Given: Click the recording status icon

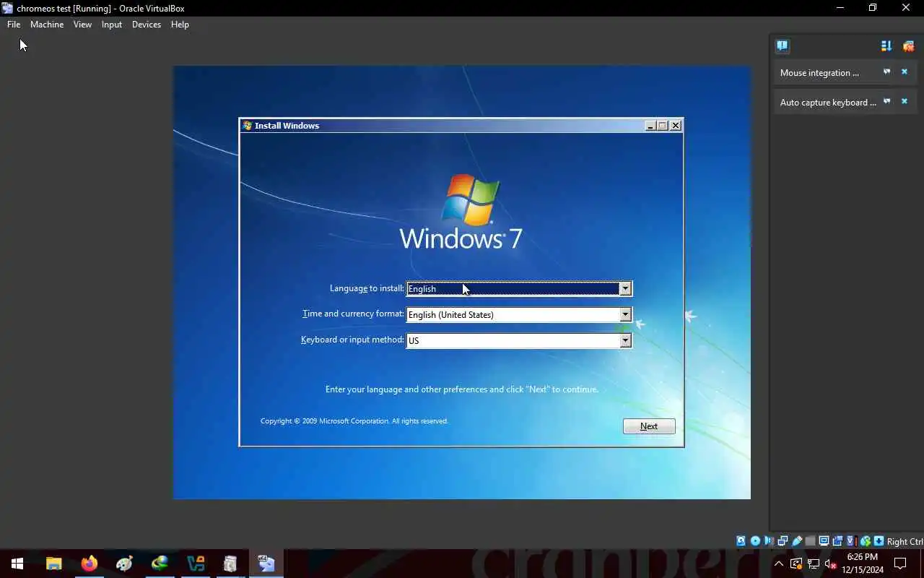Looking at the screenshot, I should coord(837,541).
